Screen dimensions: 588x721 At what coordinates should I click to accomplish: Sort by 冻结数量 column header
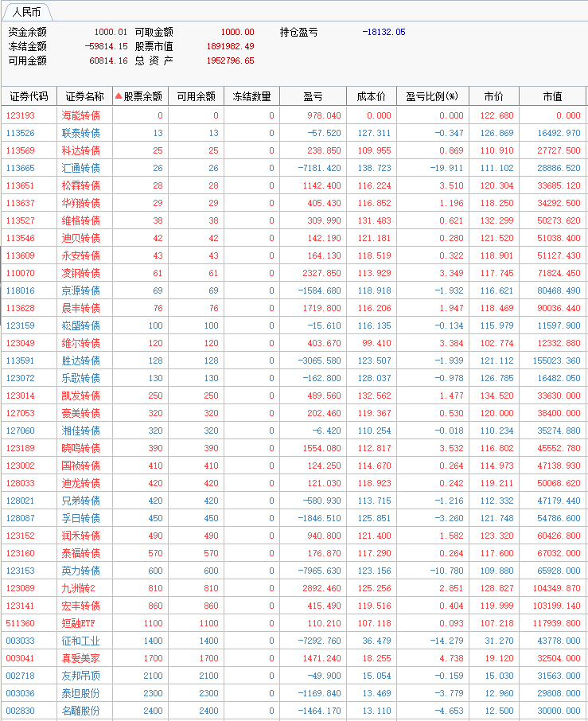252,96
